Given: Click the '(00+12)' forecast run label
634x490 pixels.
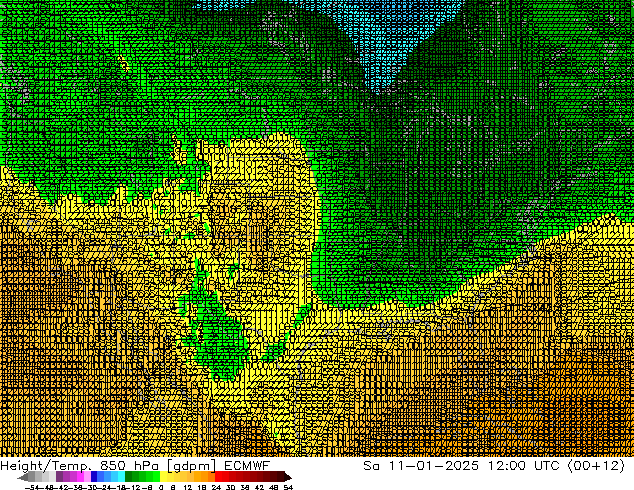Looking at the screenshot, I should point(596,466).
